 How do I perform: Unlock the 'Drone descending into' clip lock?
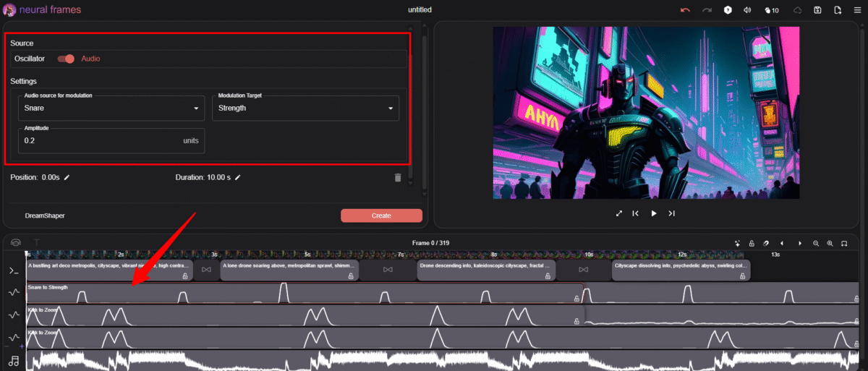pyautogui.click(x=549, y=276)
